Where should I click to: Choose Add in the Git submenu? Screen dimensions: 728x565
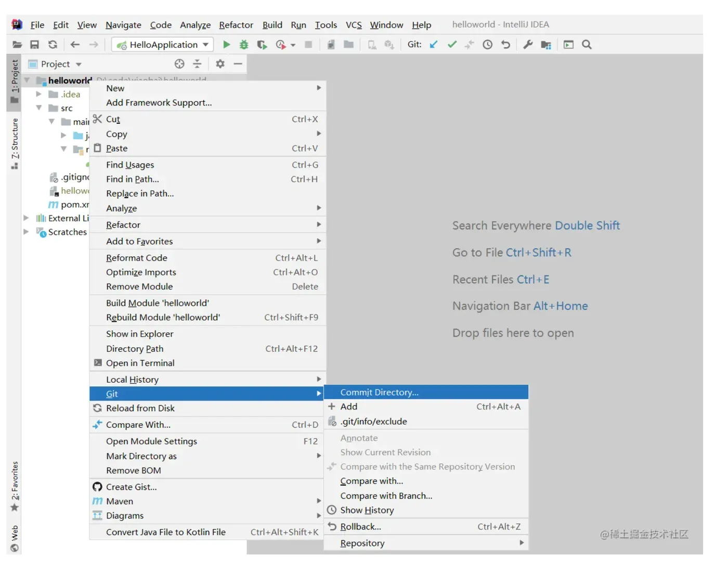point(426,406)
